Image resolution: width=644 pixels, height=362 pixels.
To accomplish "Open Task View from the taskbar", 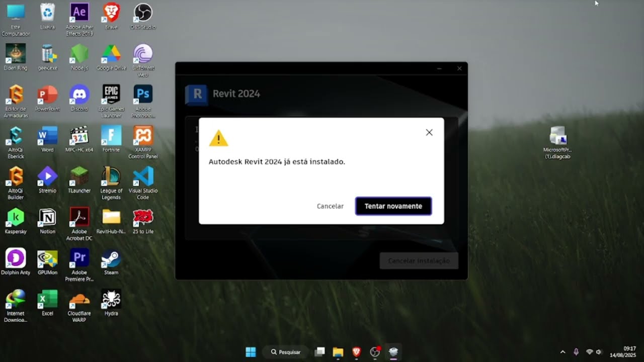I will (x=319, y=352).
